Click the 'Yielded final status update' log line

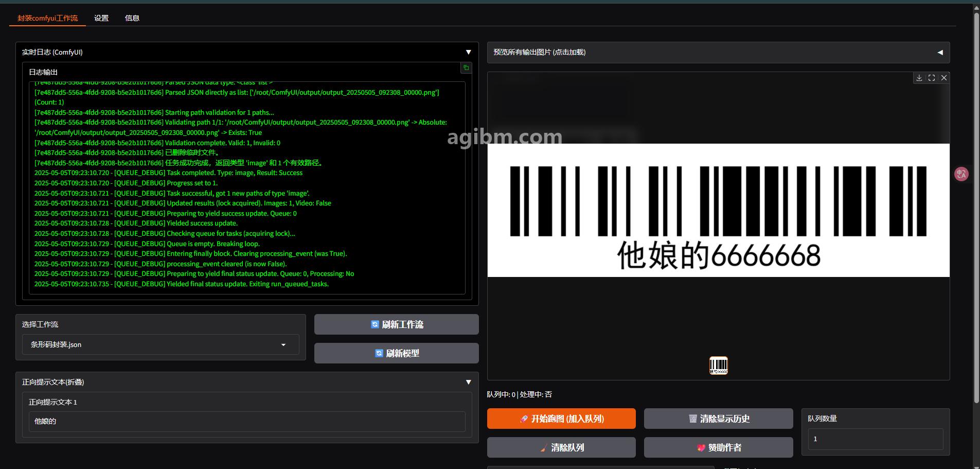182,284
